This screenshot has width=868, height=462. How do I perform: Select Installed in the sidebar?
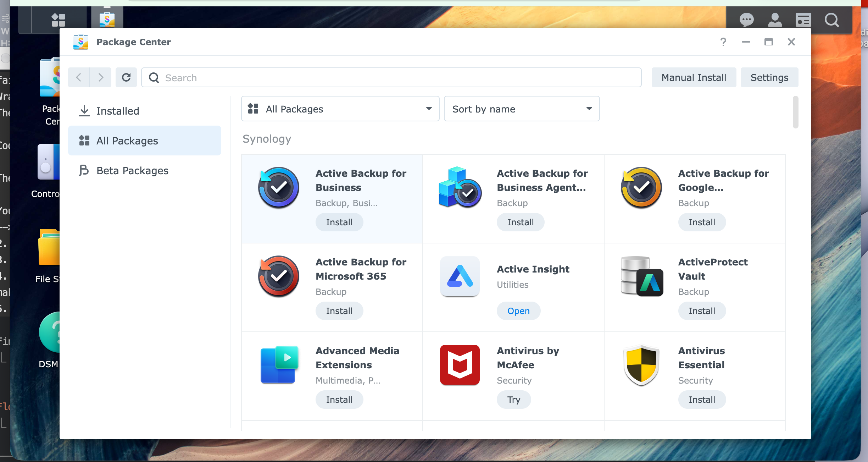(x=145, y=111)
